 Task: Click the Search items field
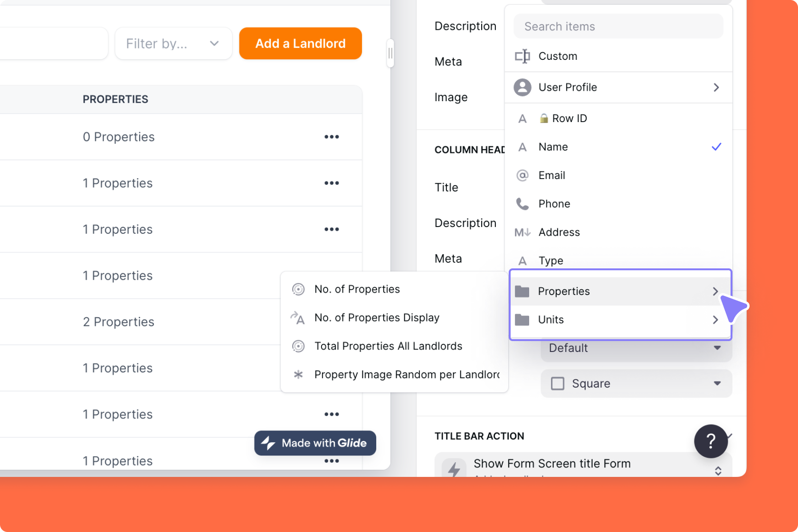tap(618, 27)
